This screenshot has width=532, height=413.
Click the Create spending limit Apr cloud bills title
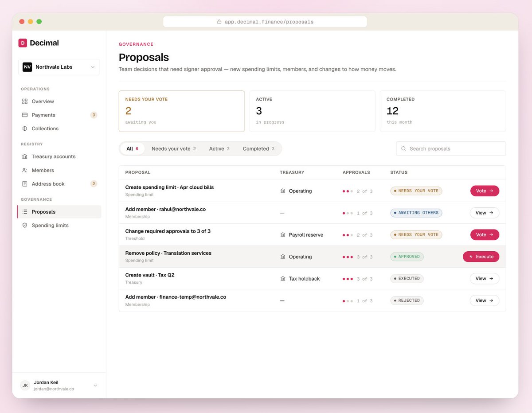pyautogui.click(x=169, y=187)
